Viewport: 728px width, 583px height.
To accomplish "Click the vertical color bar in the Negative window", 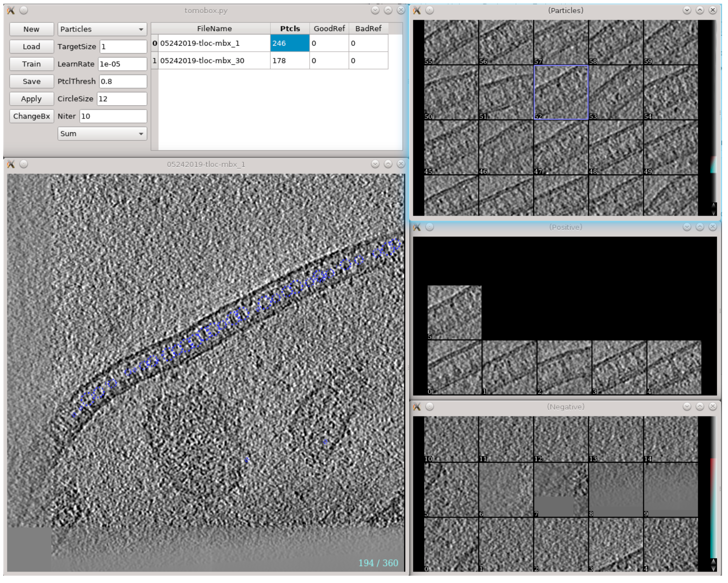I will tap(713, 508).
